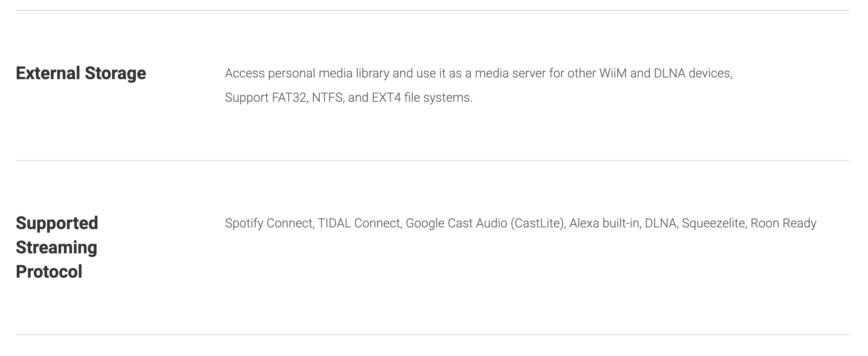The height and width of the screenshot is (356, 868).
Task: Click the Roon Ready text
Action: point(783,223)
